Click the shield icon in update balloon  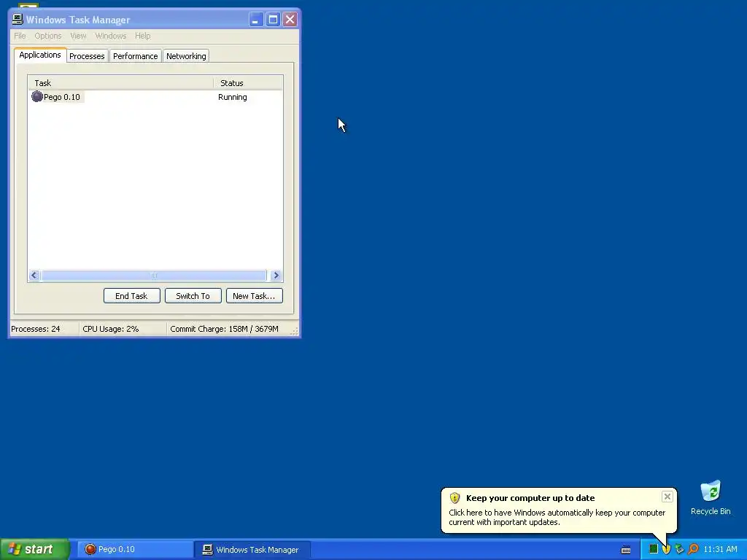[454, 497]
